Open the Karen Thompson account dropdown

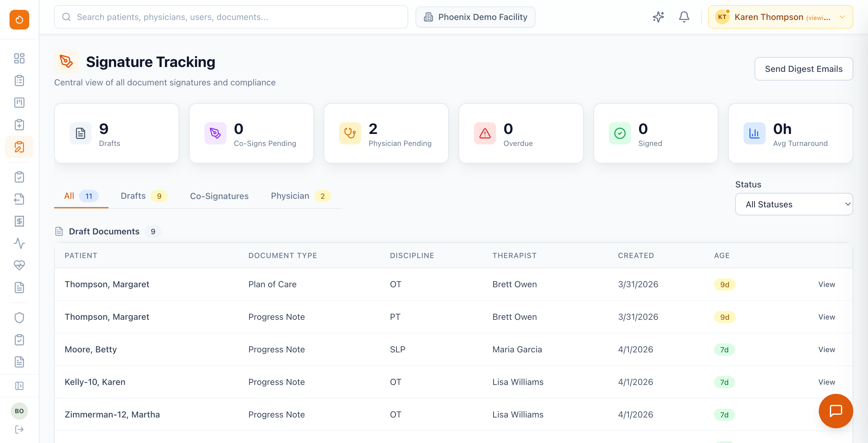(780, 17)
